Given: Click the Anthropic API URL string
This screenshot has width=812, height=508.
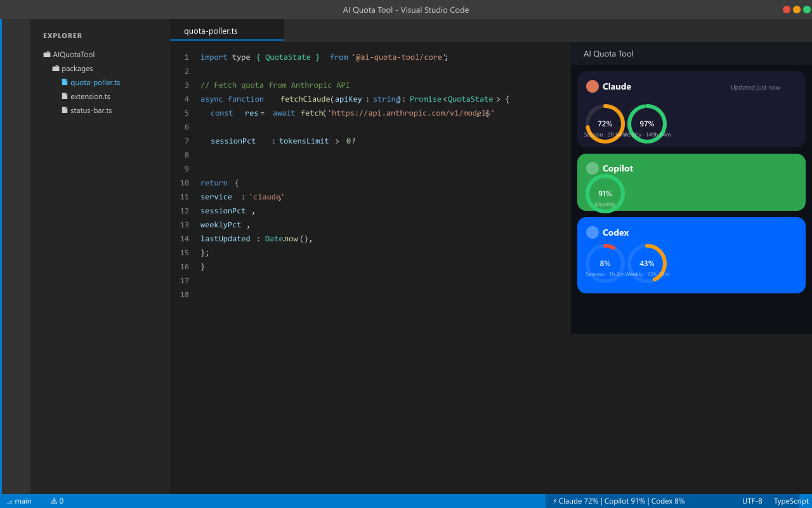Looking at the screenshot, I should click(410, 113).
